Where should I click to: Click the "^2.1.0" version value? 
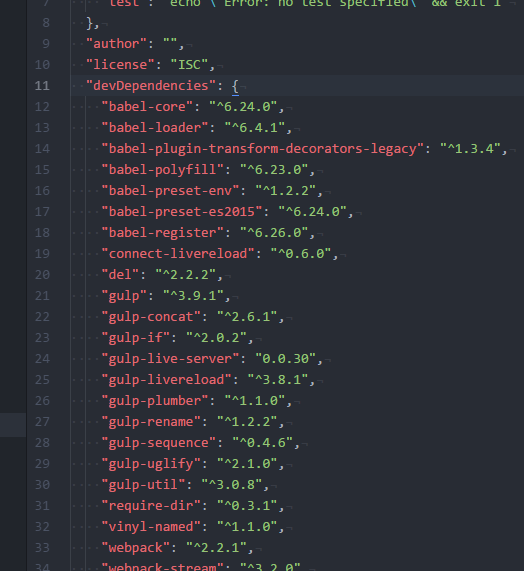coord(247,464)
